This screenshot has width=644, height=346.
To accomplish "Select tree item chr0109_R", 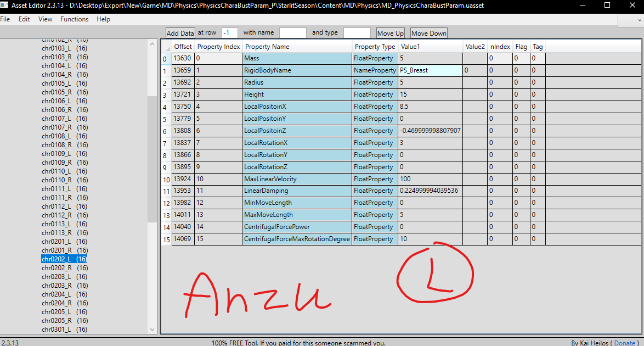I will [x=65, y=163].
